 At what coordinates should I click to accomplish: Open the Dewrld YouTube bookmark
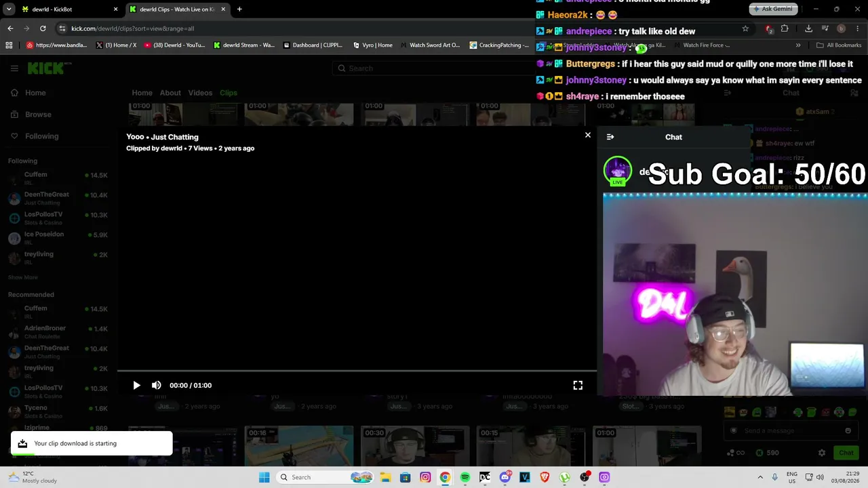[x=175, y=45]
